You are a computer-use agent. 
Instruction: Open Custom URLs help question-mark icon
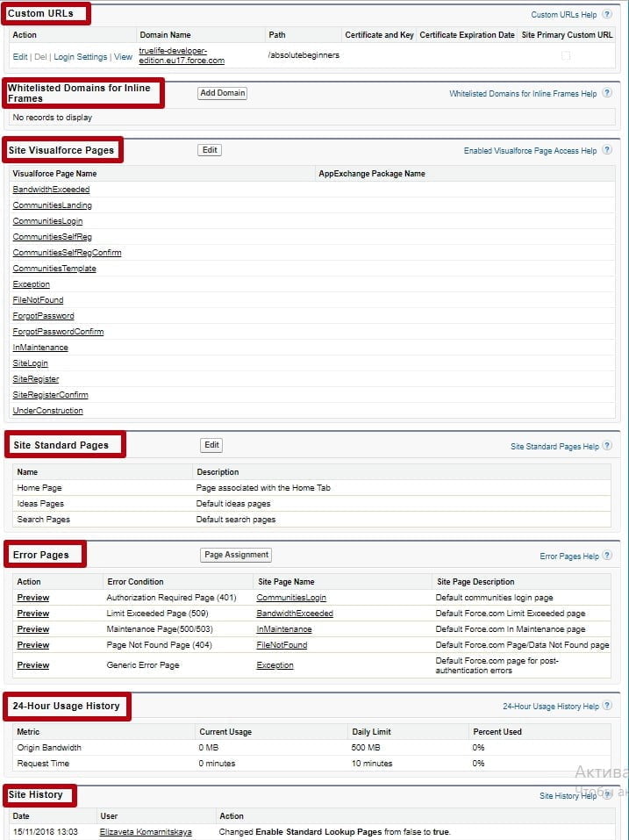pyautogui.click(x=606, y=14)
